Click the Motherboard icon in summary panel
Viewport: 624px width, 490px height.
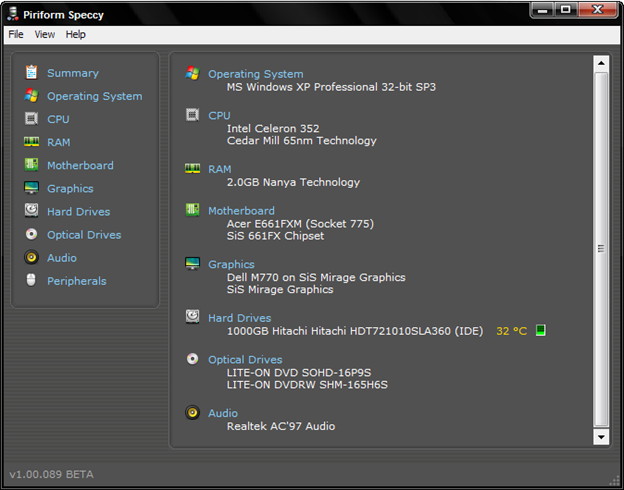click(193, 210)
